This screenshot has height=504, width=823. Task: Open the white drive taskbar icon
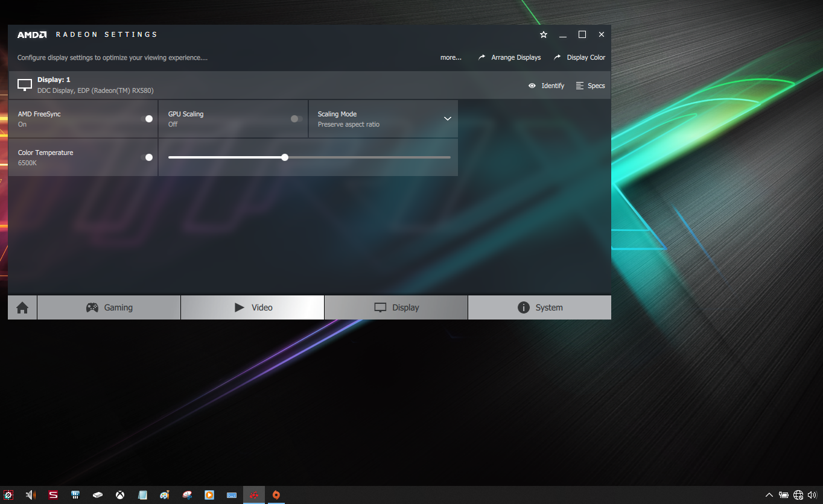coord(98,495)
